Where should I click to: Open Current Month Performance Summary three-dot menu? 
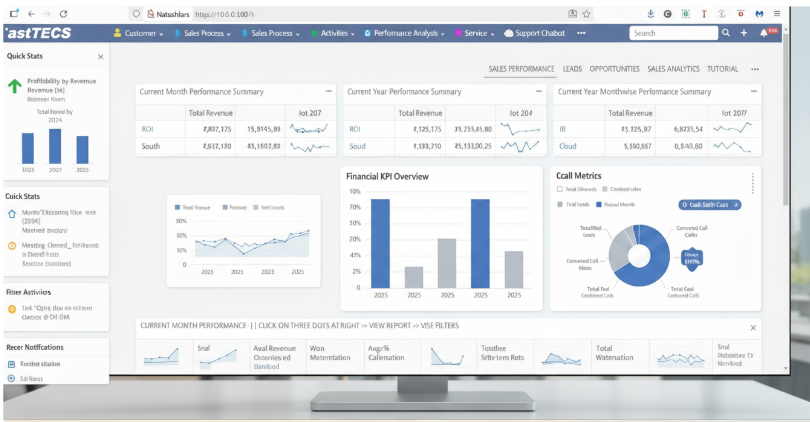click(329, 91)
